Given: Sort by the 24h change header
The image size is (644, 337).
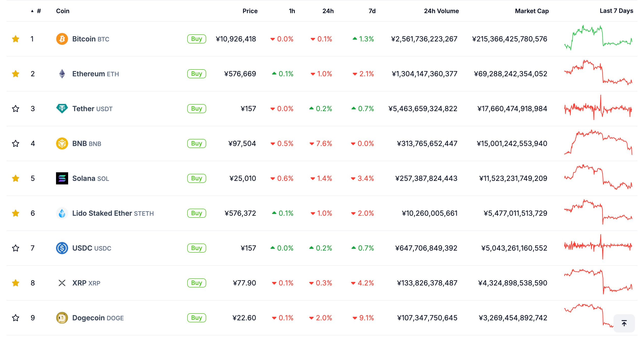Looking at the screenshot, I should coord(328,11).
